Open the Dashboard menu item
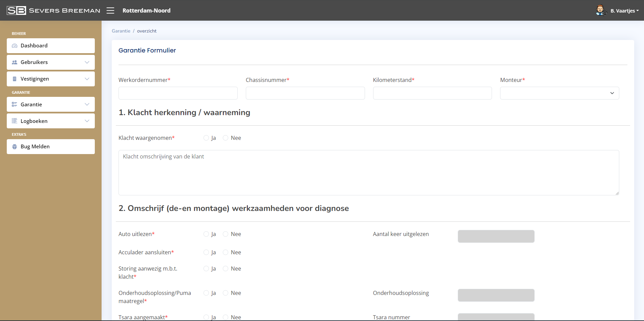The height and width of the screenshot is (321, 644). [51, 46]
